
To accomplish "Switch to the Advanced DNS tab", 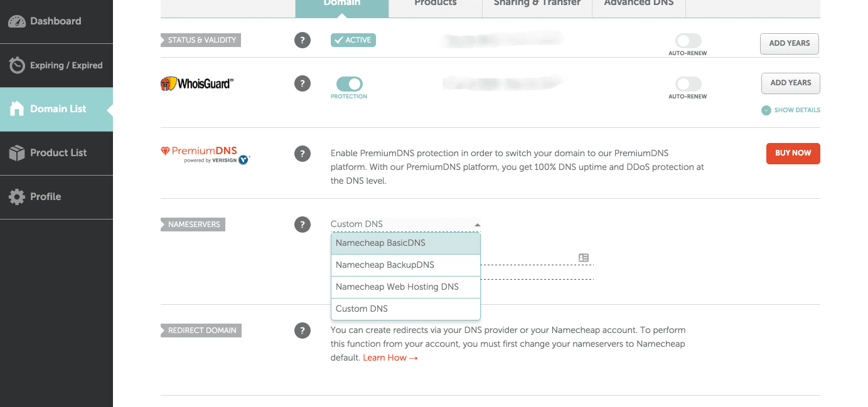I will tap(638, 4).
